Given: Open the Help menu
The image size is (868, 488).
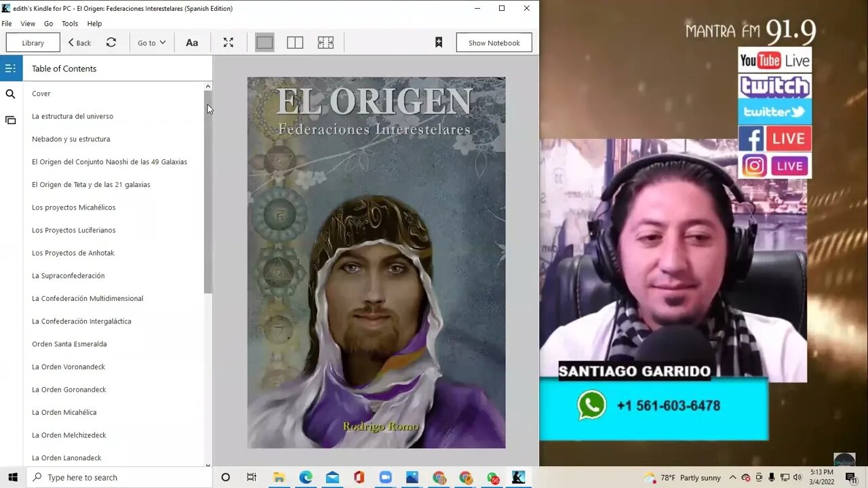Looking at the screenshot, I should click(94, 23).
